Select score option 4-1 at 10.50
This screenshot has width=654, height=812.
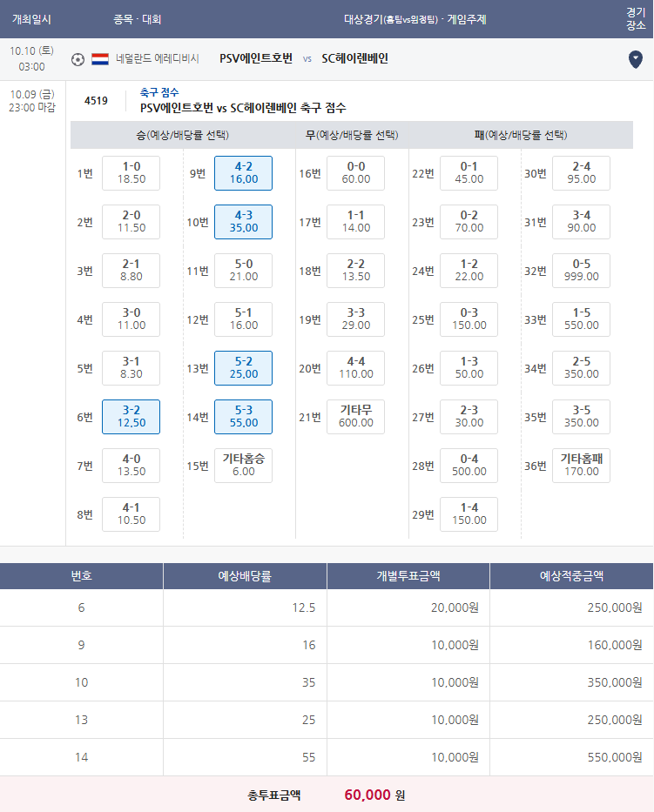[x=131, y=513]
